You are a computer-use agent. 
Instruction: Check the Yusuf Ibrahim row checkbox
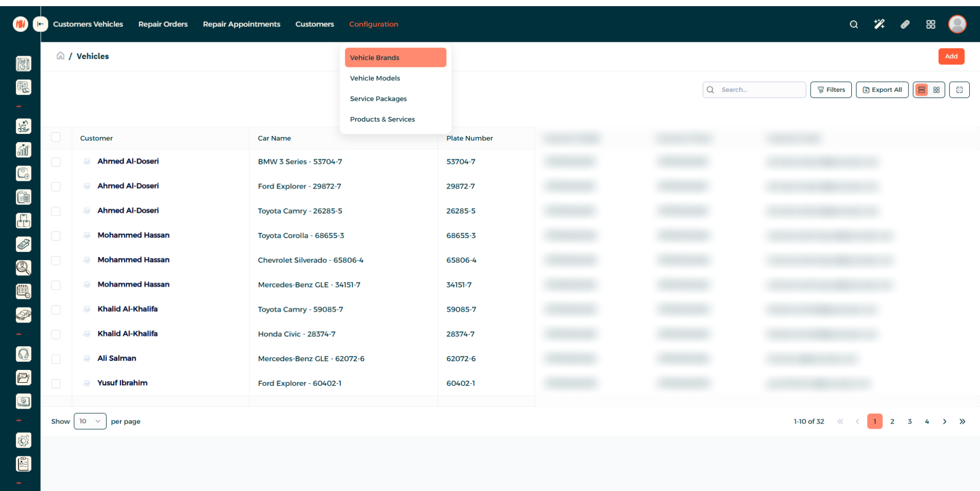tap(56, 383)
